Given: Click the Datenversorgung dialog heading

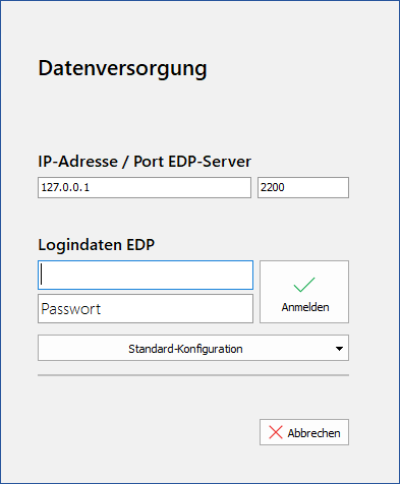Looking at the screenshot, I should coord(123,69).
